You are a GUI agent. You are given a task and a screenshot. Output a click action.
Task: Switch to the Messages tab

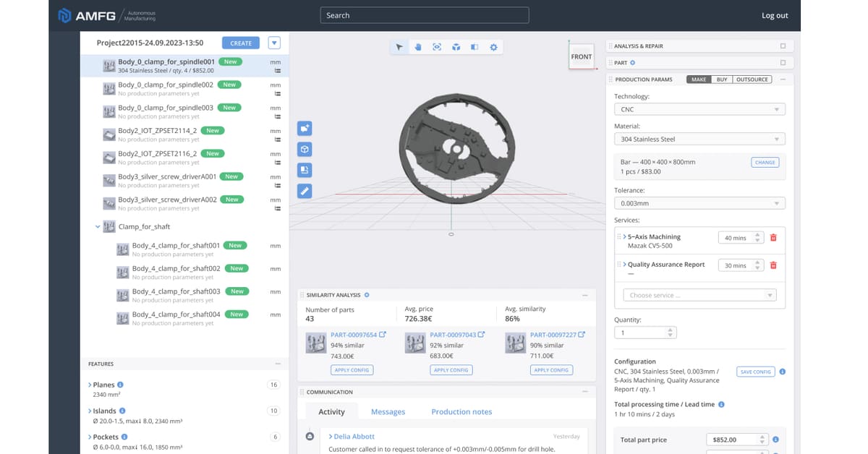pyautogui.click(x=388, y=411)
